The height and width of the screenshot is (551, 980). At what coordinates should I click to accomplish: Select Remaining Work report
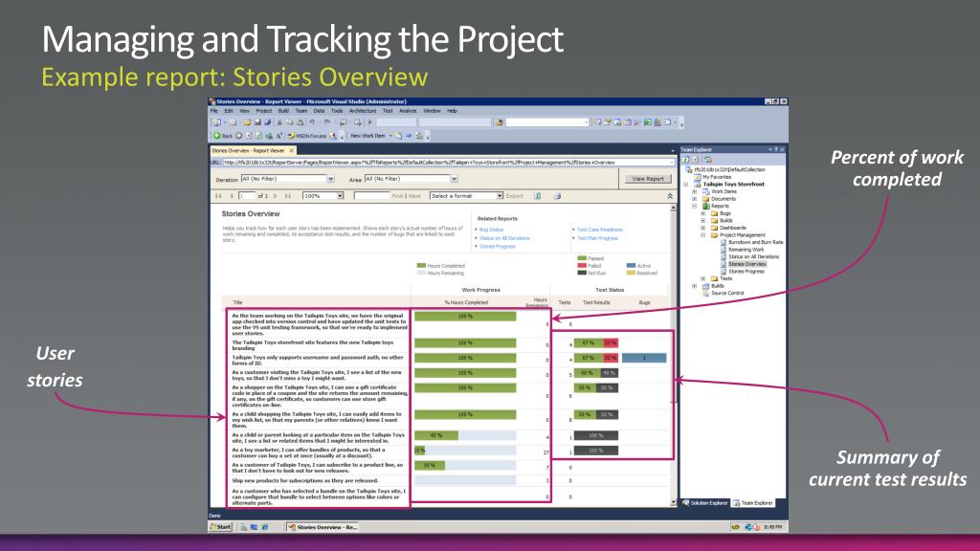(746, 250)
